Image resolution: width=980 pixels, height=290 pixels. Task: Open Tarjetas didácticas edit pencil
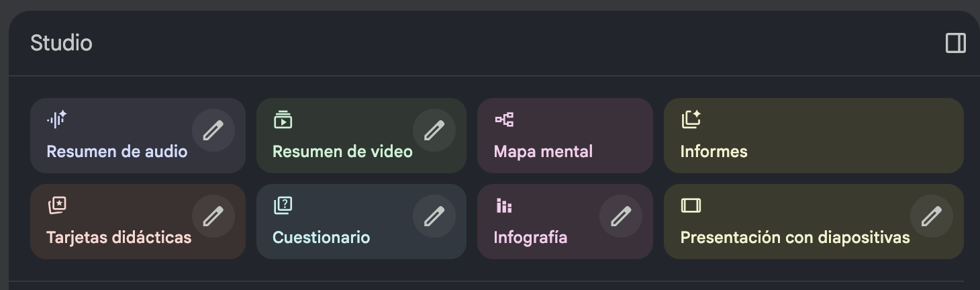click(x=213, y=216)
